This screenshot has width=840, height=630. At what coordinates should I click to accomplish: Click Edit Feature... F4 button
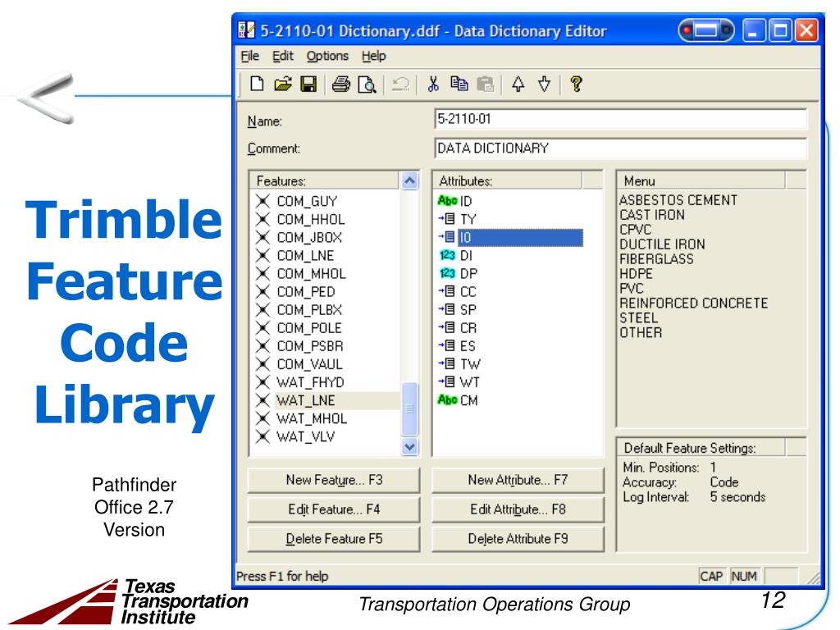point(334,509)
